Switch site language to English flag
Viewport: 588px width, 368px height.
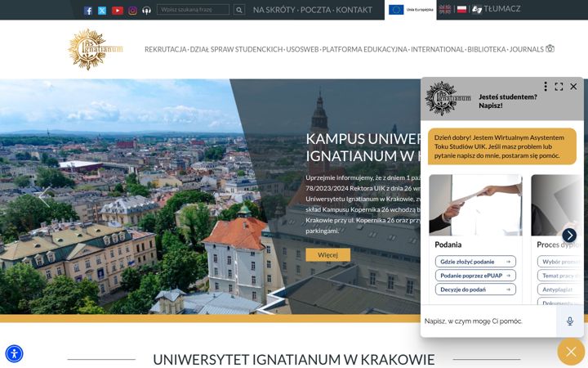coord(445,9)
